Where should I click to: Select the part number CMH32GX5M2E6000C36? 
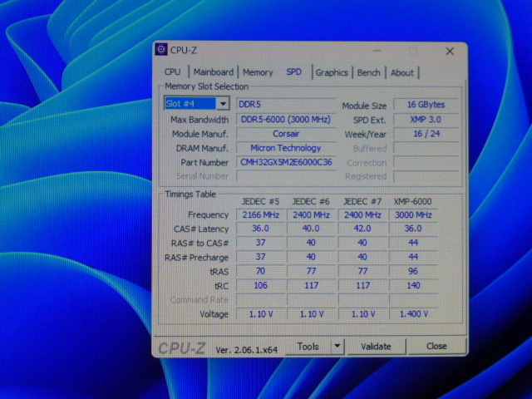[x=286, y=162]
